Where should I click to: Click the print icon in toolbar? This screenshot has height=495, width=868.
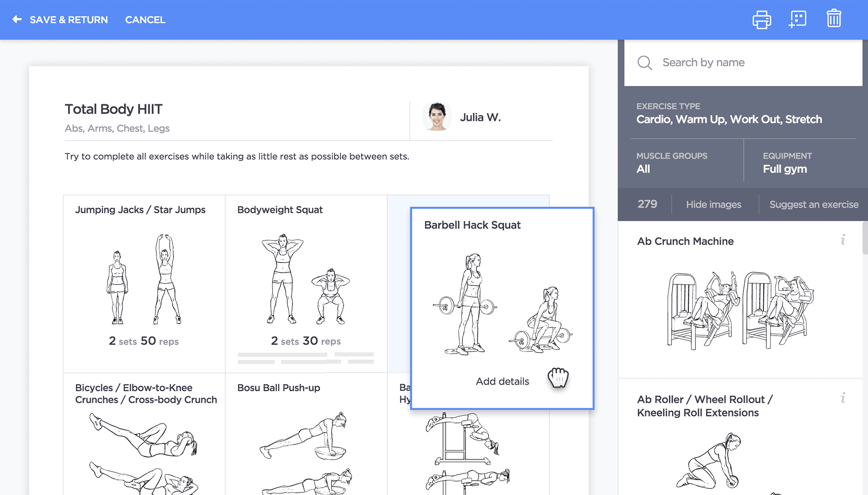pyautogui.click(x=762, y=19)
